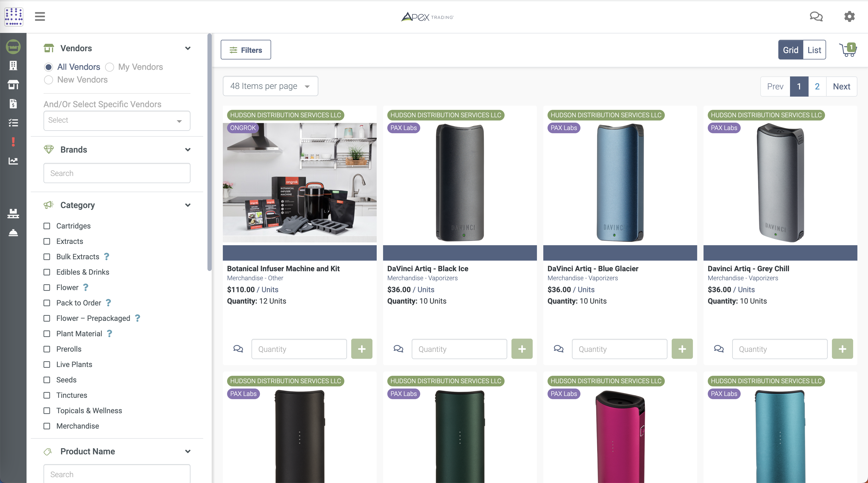Image resolution: width=868 pixels, height=483 pixels.
Task: Open the hamburger navigation menu
Action: pos(40,16)
